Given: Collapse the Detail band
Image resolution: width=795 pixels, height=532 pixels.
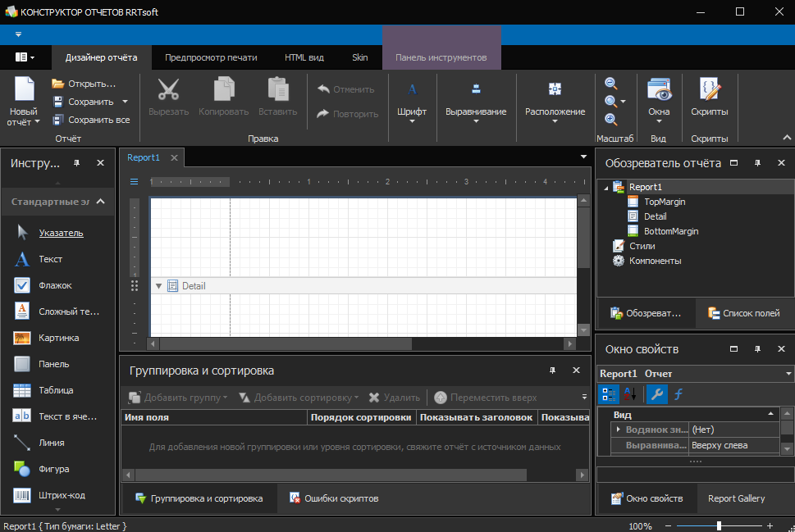Looking at the screenshot, I should (x=158, y=286).
